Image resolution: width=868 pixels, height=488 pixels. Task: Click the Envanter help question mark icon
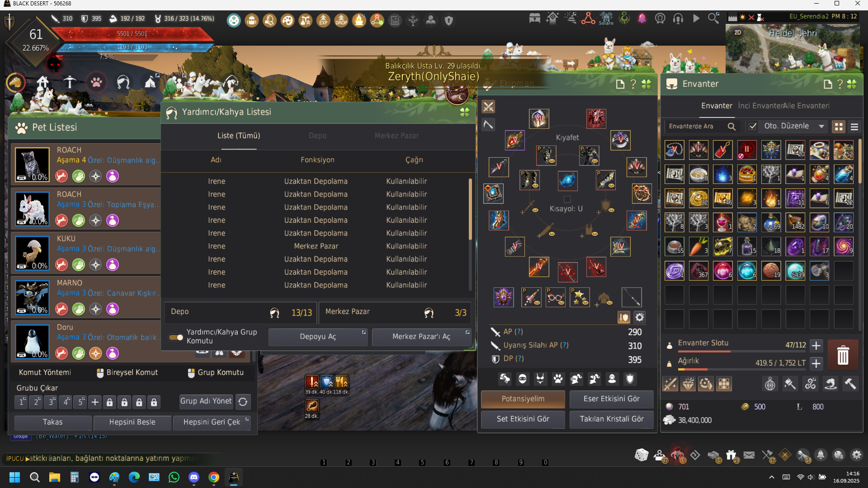[x=840, y=84]
